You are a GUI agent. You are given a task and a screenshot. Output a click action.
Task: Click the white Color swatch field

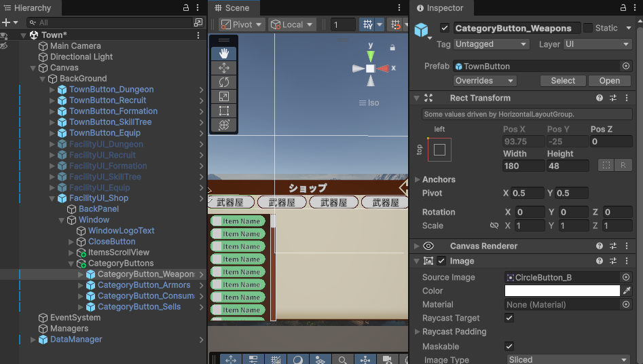562,291
